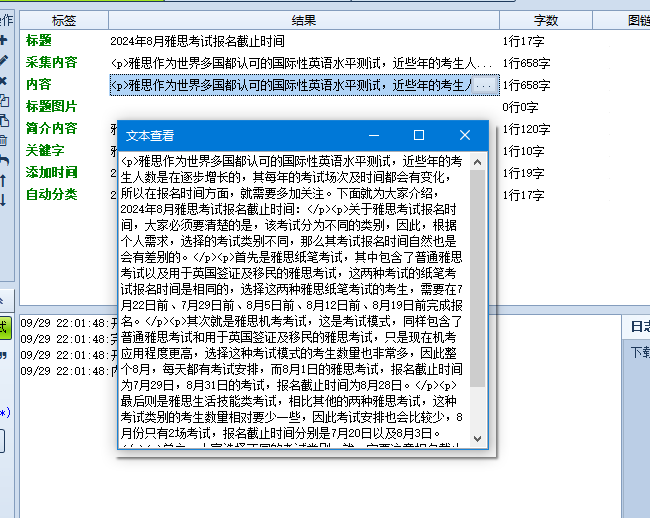Click the title result 2024年8月雅思考试报名截止时间
The image size is (650, 518).
(x=197, y=41)
